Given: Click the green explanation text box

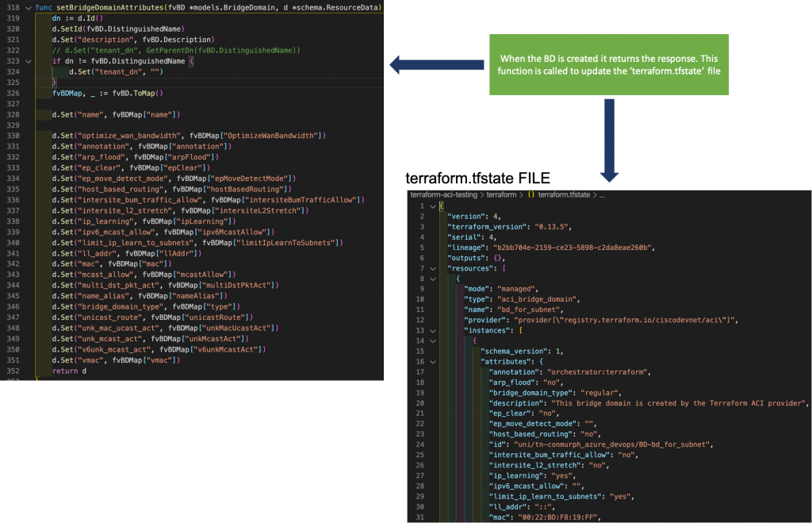Looking at the screenshot, I should pyautogui.click(x=609, y=65).
